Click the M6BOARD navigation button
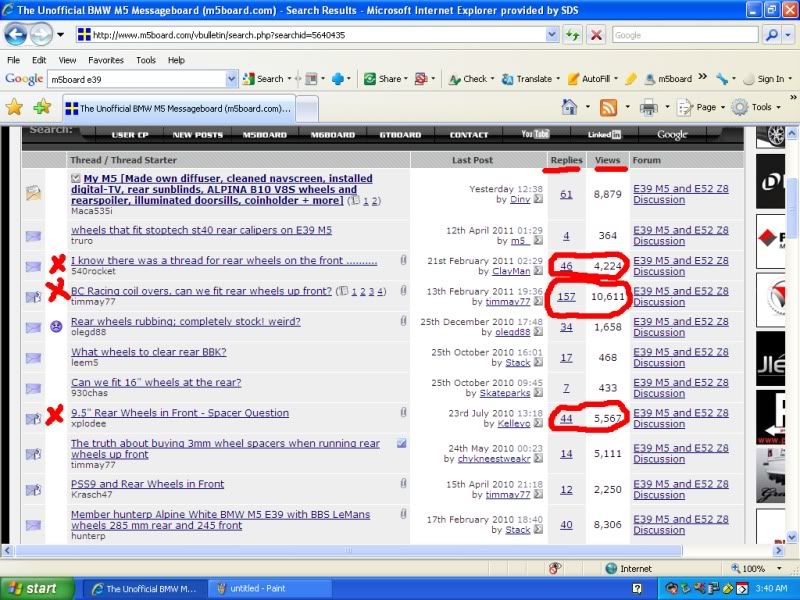This screenshot has height=600, width=800. coord(333,135)
